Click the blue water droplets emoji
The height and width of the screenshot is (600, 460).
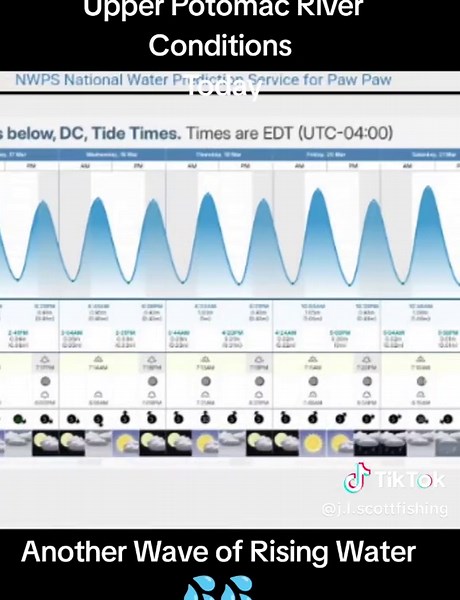(219, 588)
